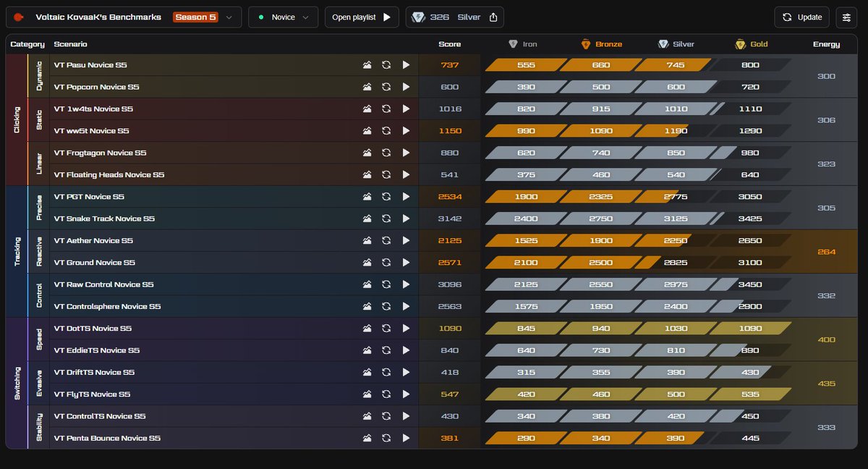Expand the Voltaic KovaaK's Benchmarks Season 5 dropdown
This screenshot has height=469, width=868.
click(124, 17)
